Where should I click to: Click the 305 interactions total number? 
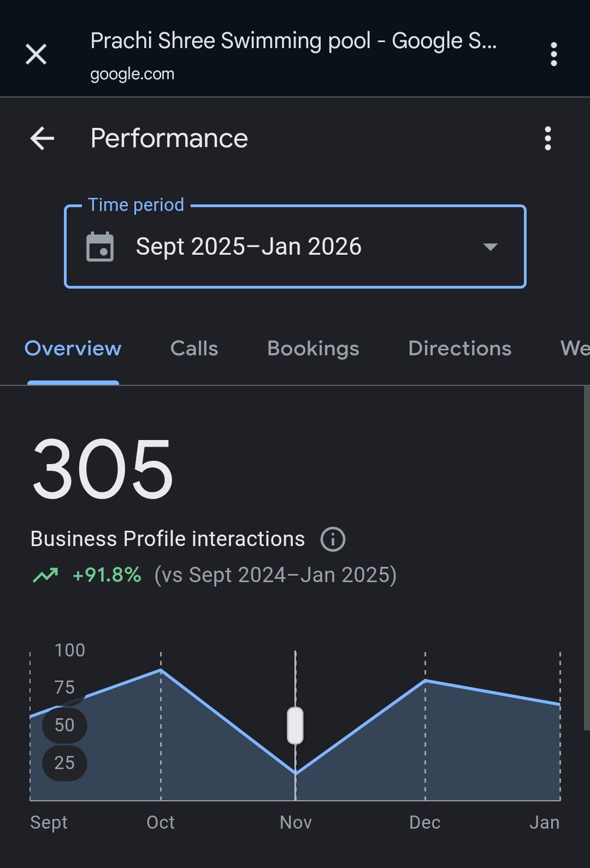(x=103, y=470)
